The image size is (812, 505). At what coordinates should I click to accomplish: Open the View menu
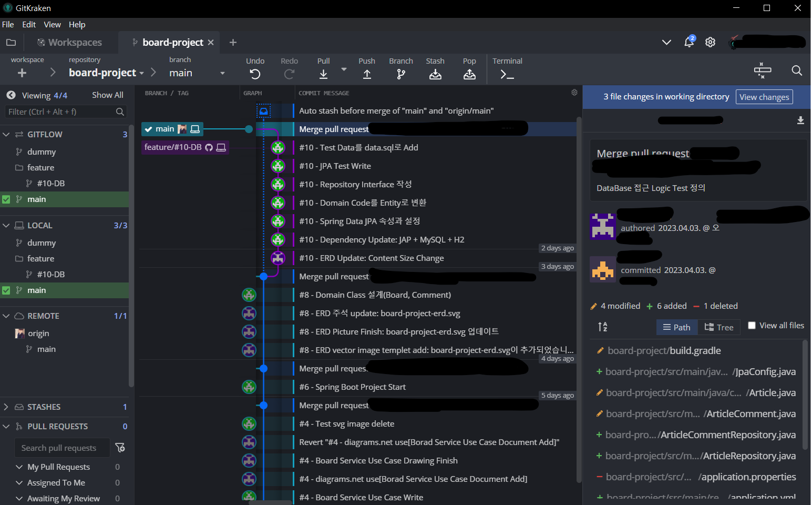(x=52, y=25)
